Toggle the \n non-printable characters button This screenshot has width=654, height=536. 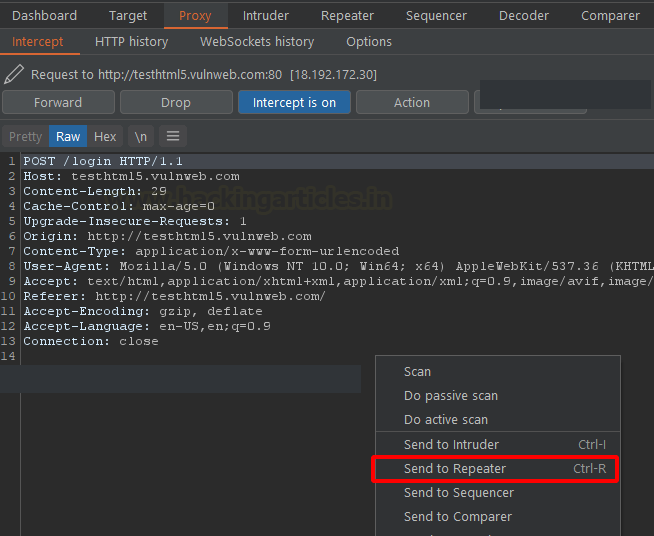click(141, 136)
